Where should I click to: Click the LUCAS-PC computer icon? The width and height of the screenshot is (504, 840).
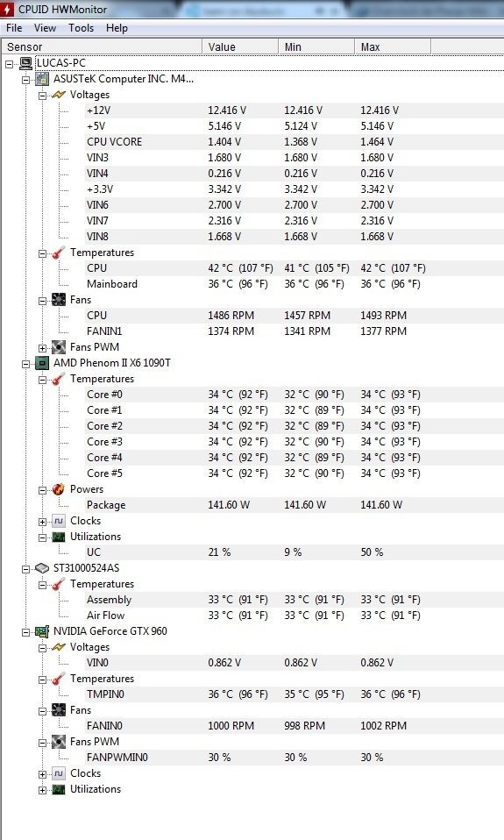coord(25,63)
